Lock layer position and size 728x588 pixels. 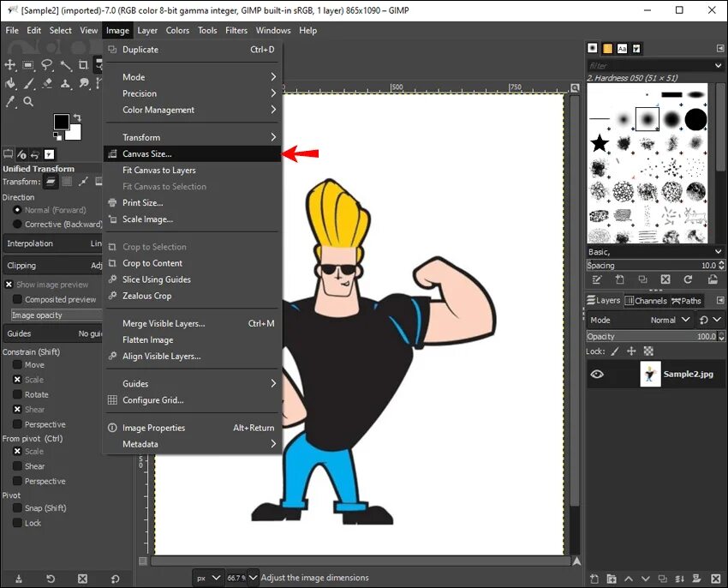pos(631,351)
